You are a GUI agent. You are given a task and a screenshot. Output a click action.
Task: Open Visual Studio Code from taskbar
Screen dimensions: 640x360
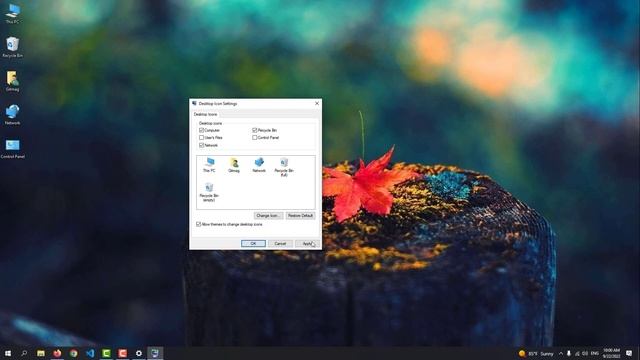tap(90, 353)
